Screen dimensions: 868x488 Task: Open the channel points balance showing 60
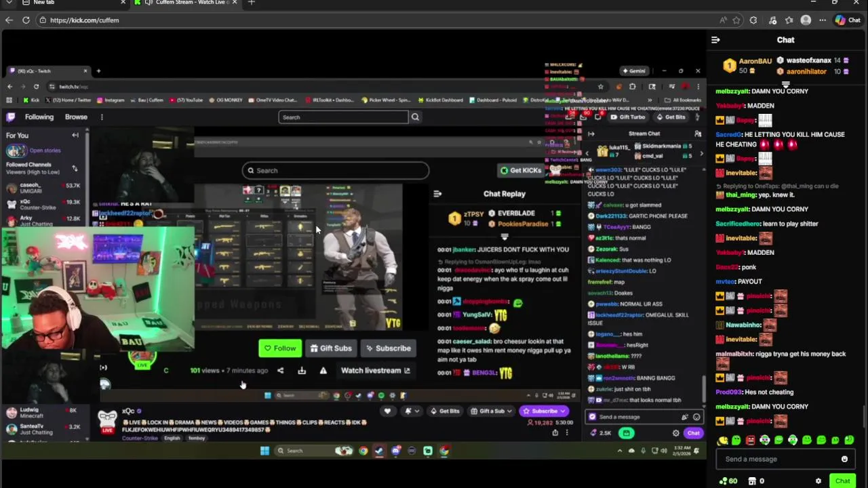[x=728, y=481]
